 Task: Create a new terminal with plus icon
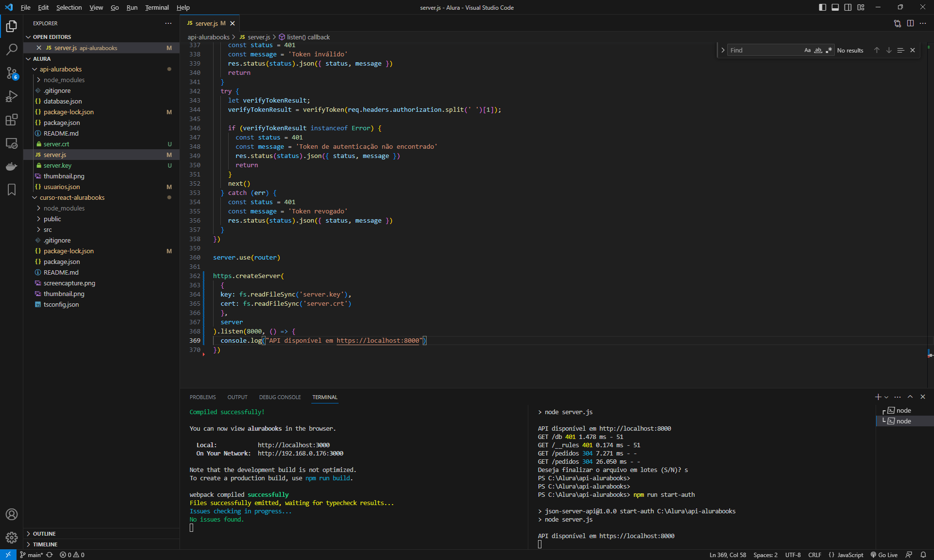878,397
